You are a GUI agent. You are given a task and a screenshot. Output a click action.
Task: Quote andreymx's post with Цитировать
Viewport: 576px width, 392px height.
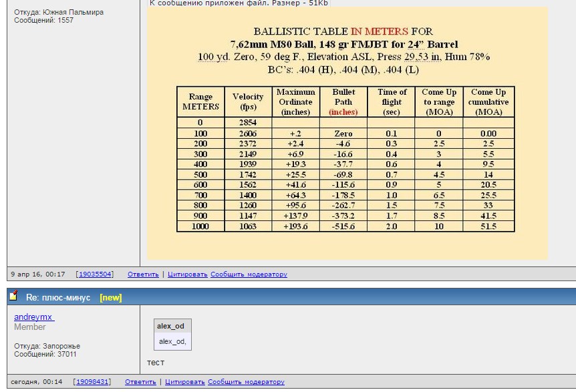pos(184,382)
